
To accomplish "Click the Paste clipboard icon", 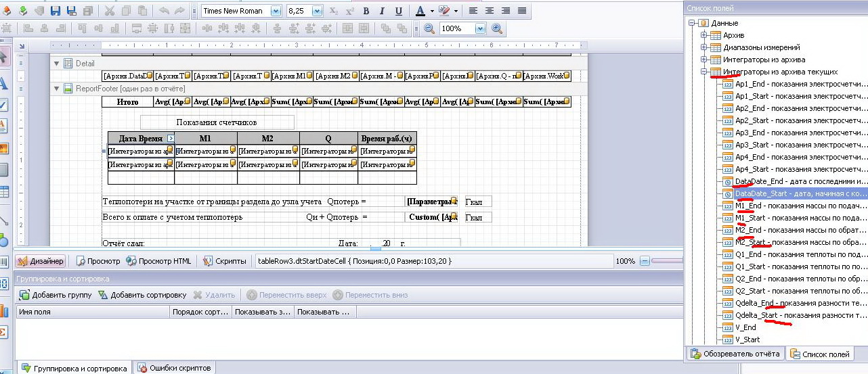I will tap(142, 11).
